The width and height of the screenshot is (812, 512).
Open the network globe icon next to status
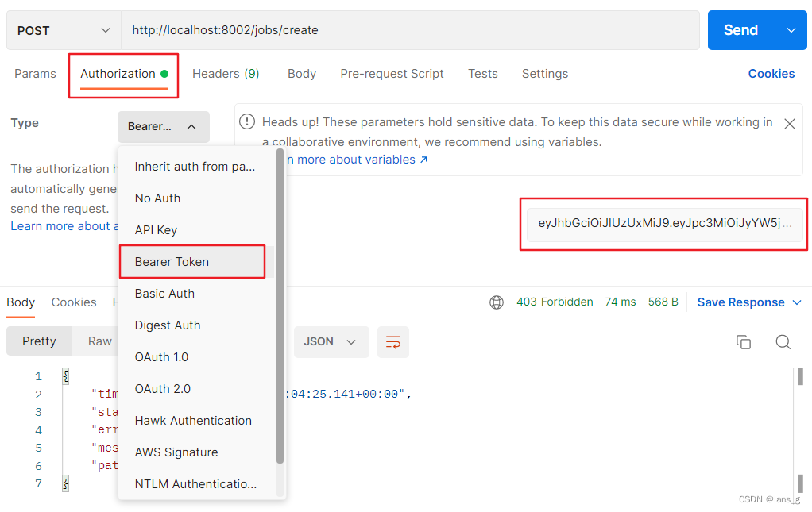[x=496, y=302]
